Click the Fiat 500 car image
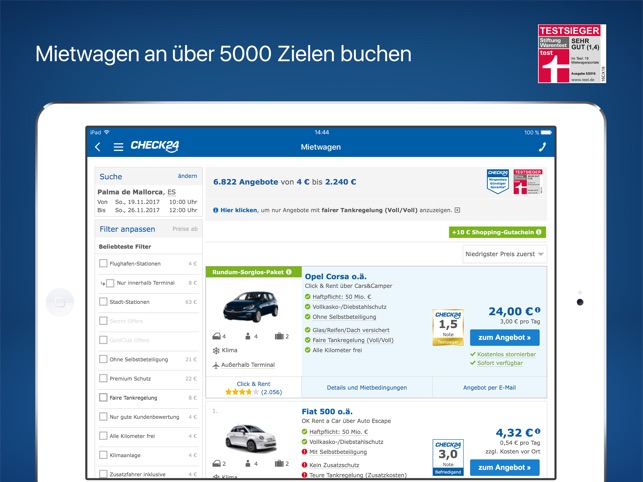The height and width of the screenshot is (482, 643). tap(251, 438)
